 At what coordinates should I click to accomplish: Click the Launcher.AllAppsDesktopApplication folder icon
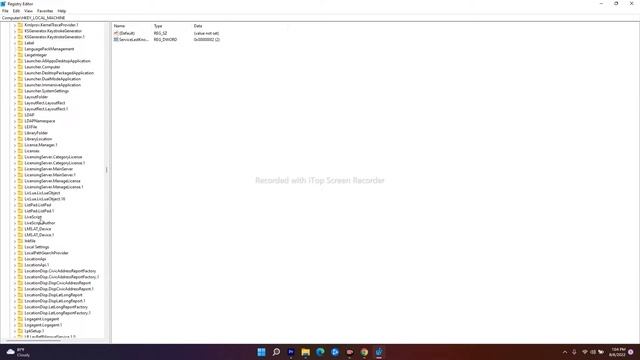click(20, 61)
